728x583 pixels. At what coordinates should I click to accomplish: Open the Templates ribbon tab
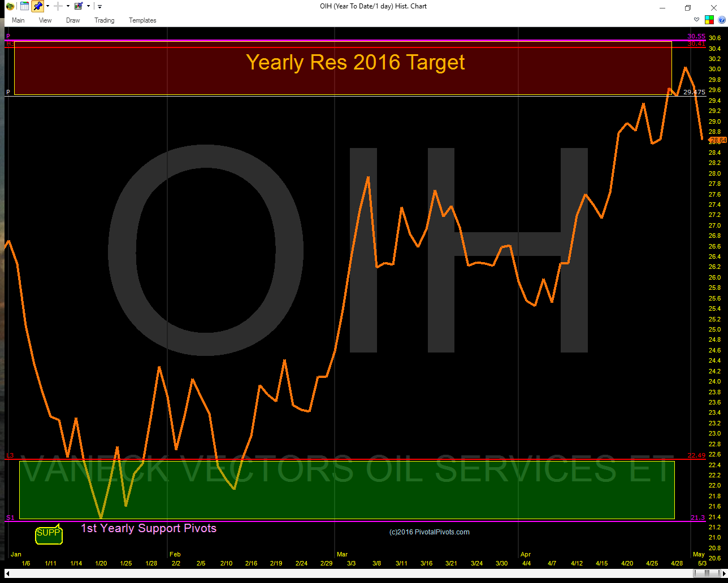(x=142, y=20)
